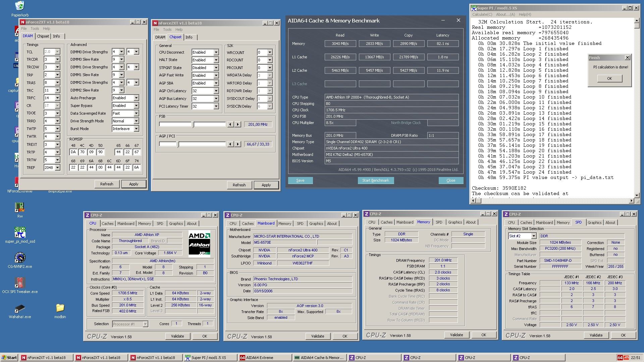Open STPGNT State dropdown
The width and height of the screenshot is (644, 362).
tap(216, 68)
